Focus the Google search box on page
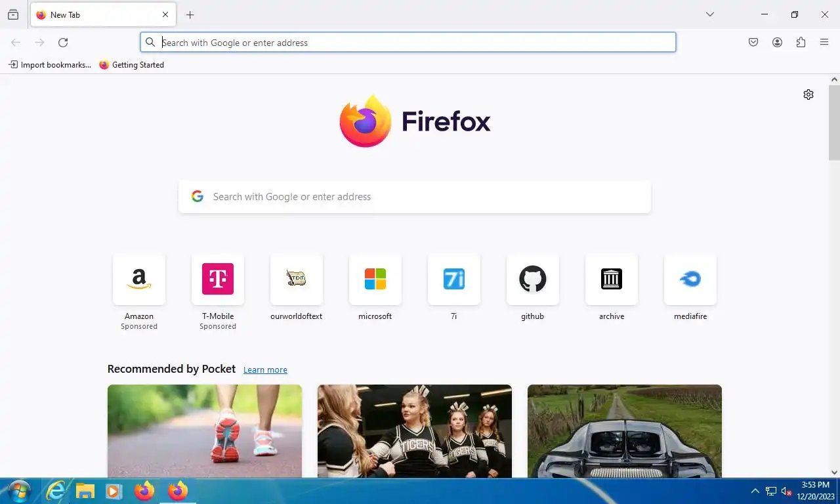The width and height of the screenshot is (840, 504). coord(415,197)
